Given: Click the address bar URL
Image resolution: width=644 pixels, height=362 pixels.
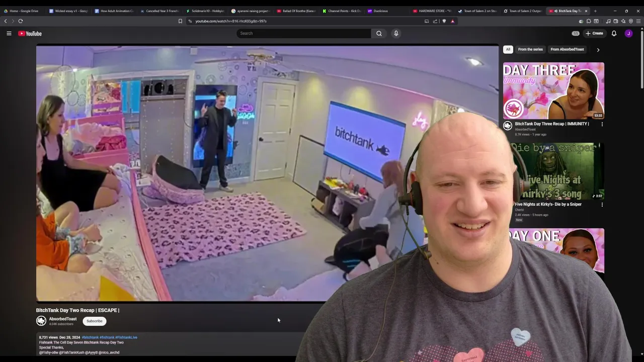Looking at the screenshot, I should [231, 21].
